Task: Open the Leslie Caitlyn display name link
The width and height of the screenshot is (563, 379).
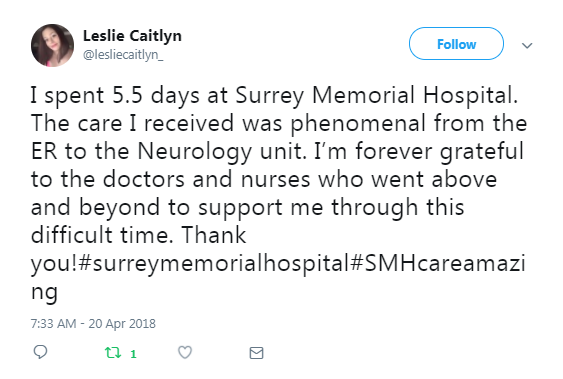Action: pyautogui.click(x=132, y=36)
